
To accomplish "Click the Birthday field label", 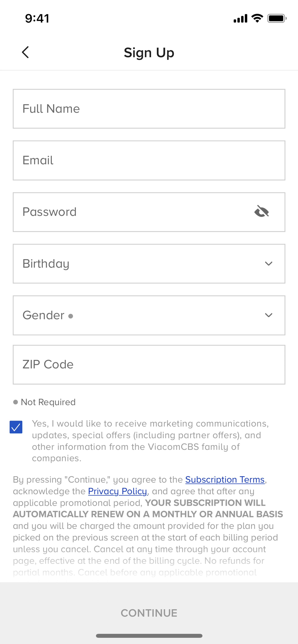I will pyautogui.click(x=46, y=264).
